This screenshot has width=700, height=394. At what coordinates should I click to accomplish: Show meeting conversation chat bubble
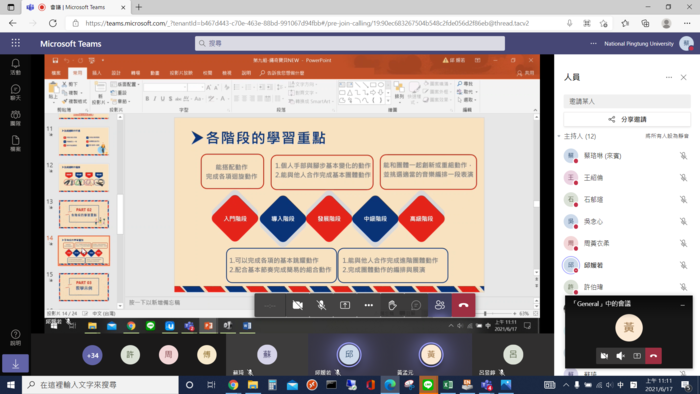point(416,305)
